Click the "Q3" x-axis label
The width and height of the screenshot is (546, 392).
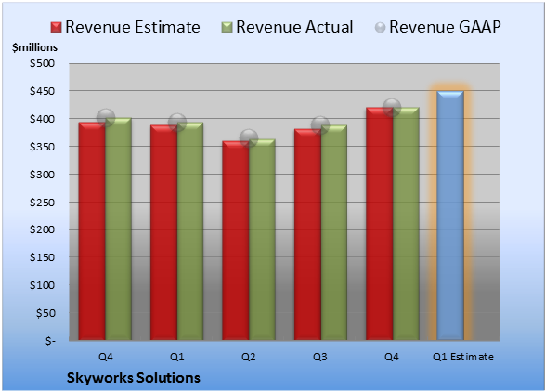(x=320, y=357)
